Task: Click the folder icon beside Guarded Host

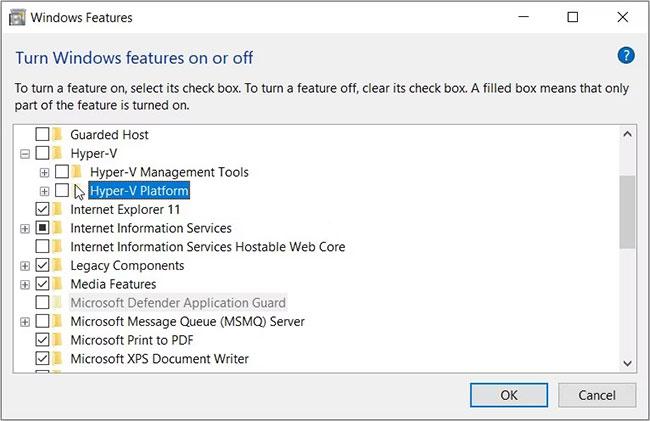Action: [58, 134]
